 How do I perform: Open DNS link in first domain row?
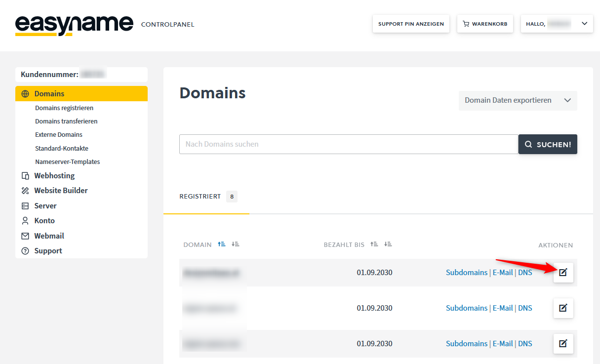click(x=525, y=273)
